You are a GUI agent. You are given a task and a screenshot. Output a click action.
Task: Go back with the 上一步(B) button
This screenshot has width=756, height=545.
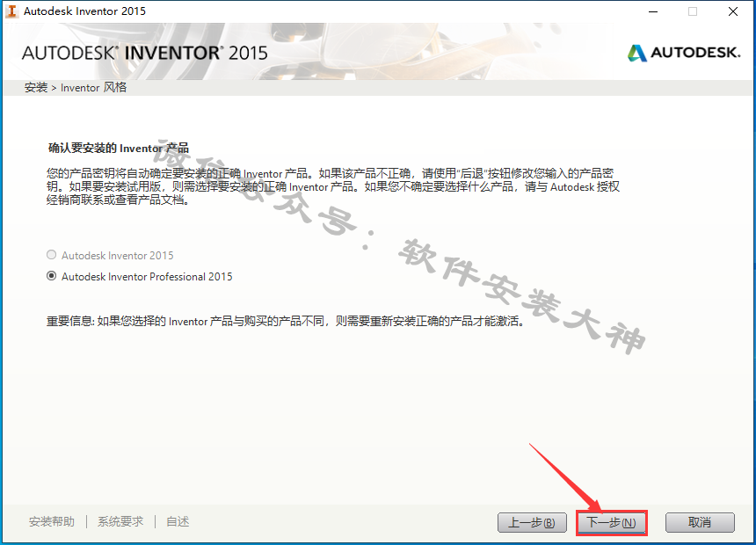(532, 522)
